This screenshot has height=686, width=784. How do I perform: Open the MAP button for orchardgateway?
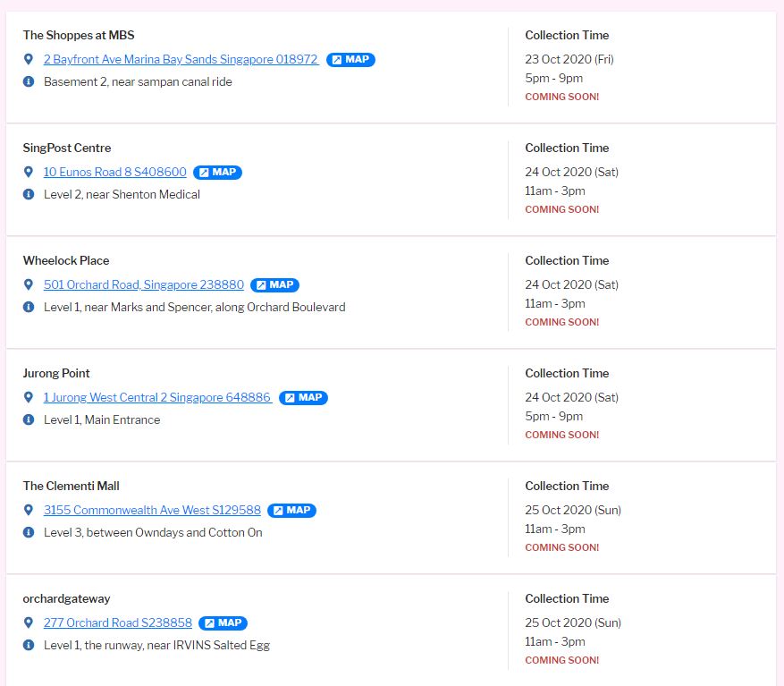223,623
